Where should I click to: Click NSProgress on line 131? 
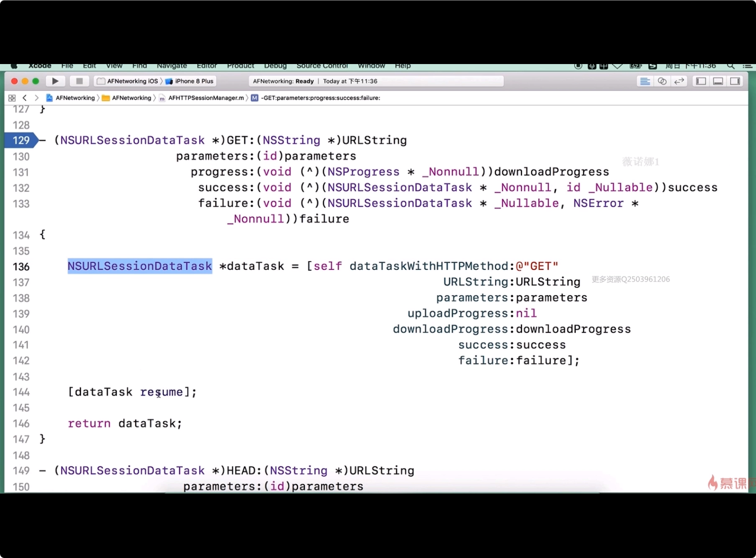364,172
